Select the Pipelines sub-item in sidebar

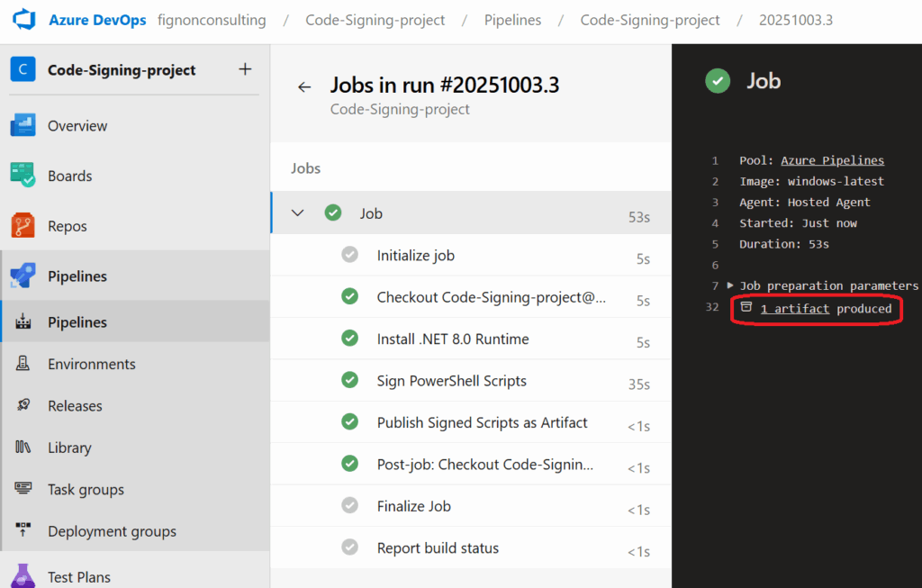pos(77,322)
